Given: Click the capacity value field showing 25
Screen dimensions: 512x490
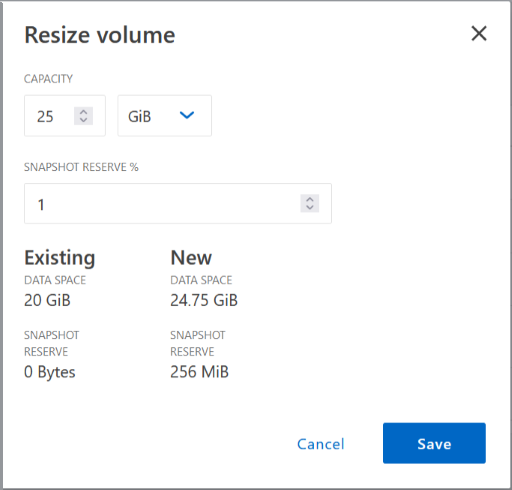Looking at the screenshot, I should 65,116.
